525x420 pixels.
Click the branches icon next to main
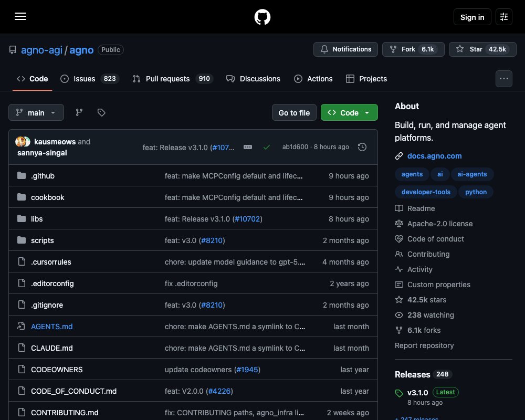pyautogui.click(x=79, y=112)
